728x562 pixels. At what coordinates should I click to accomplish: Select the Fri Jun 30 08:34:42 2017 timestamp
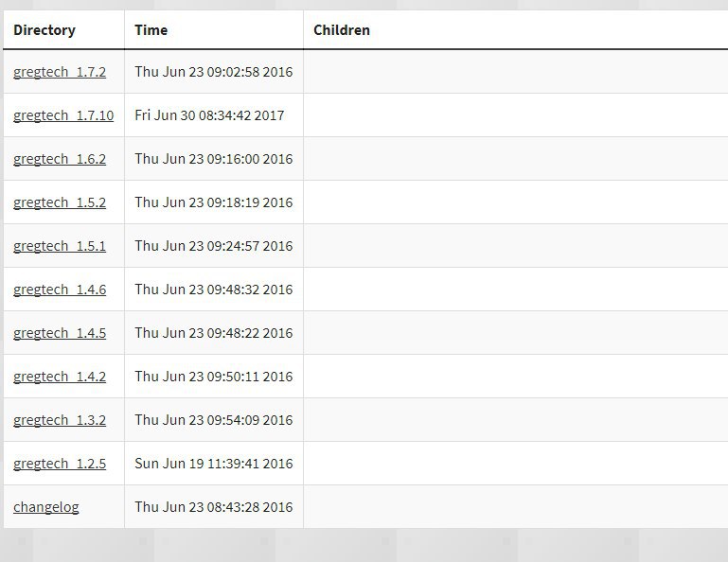209,115
